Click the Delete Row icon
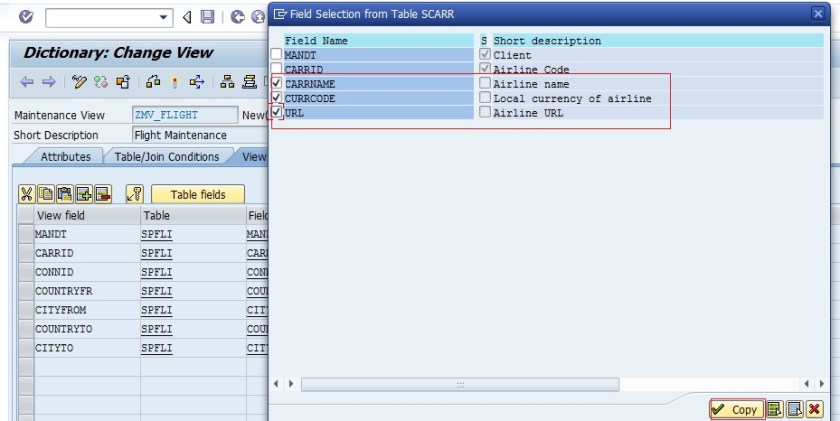840x421 pixels. coord(103,194)
